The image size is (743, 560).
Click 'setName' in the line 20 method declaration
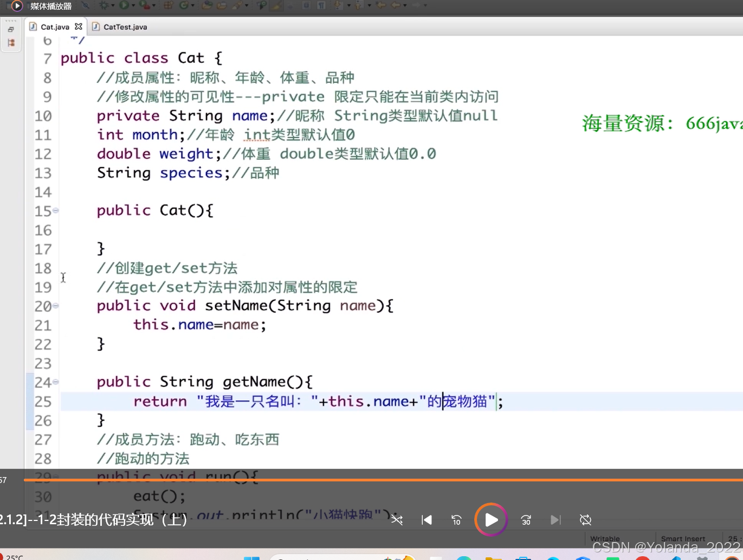point(236,306)
